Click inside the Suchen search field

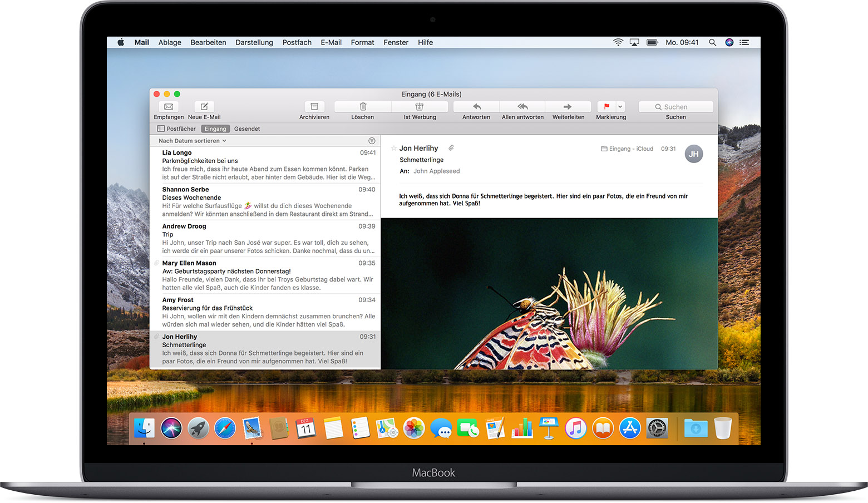pyautogui.click(x=675, y=106)
